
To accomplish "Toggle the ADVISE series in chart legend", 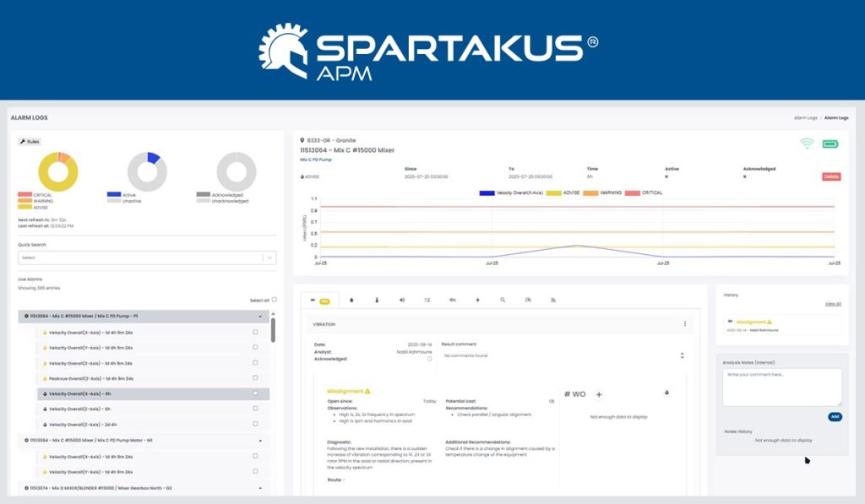I will tap(563, 193).
